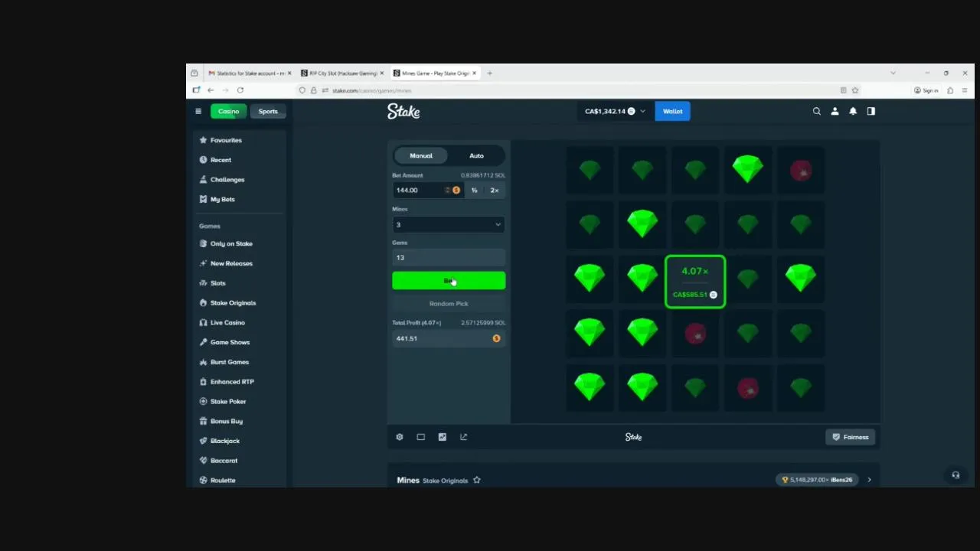Click the green Bet button
This screenshot has height=551, width=980.
449,281
